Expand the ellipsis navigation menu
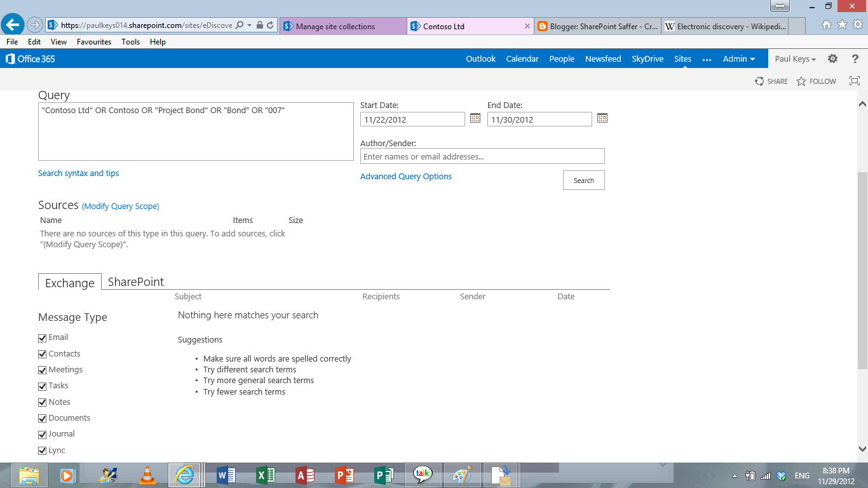868x488 pixels. pyautogui.click(x=707, y=58)
